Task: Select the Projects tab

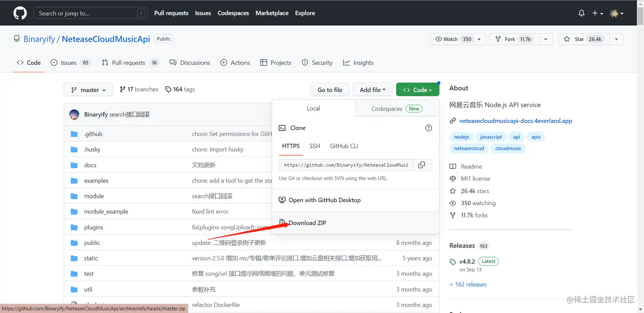Action: point(276,63)
